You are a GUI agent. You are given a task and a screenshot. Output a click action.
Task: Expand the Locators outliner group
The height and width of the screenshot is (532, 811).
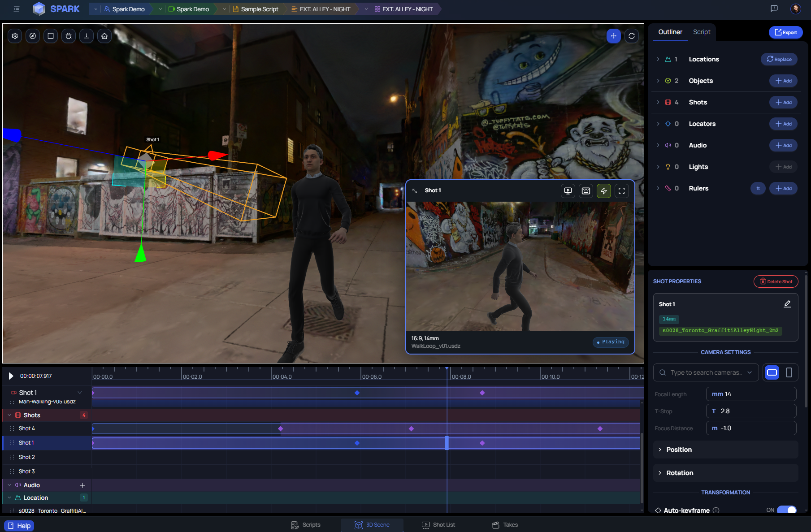tap(658, 124)
